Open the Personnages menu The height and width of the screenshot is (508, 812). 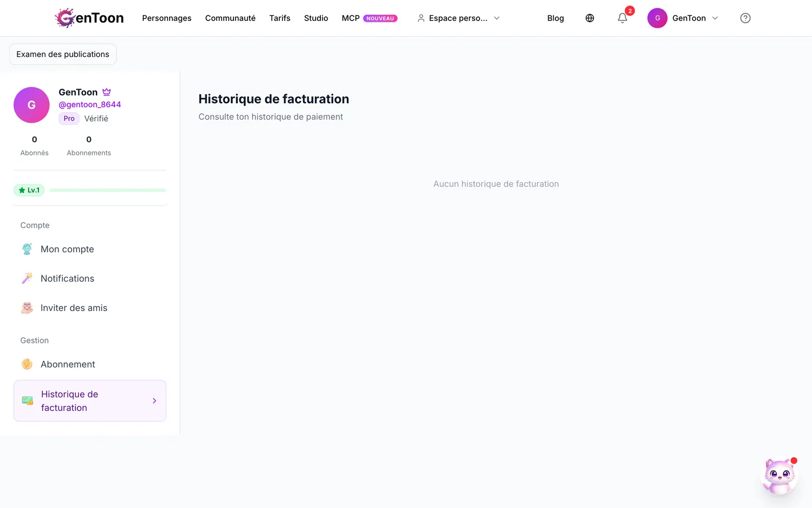point(167,18)
